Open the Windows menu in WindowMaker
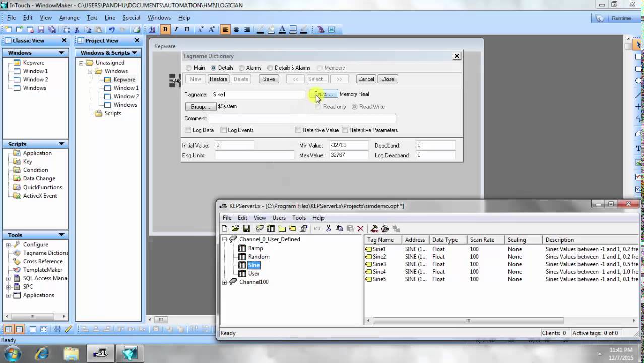 click(159, 18)
